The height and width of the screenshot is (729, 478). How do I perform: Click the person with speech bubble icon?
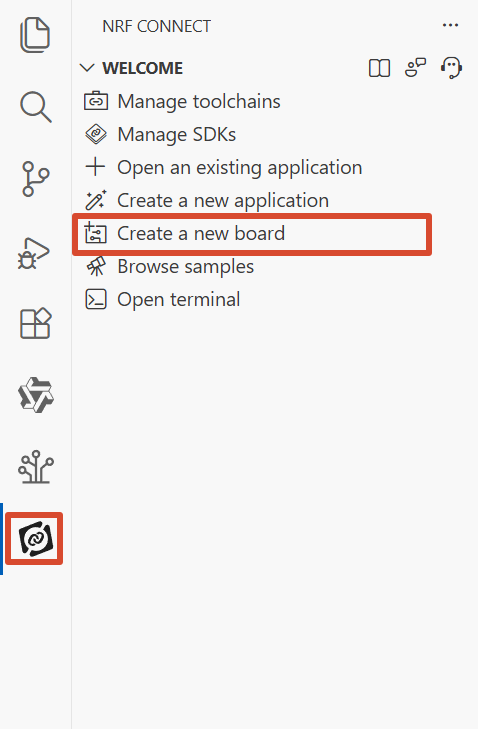(x=415, y=67)
